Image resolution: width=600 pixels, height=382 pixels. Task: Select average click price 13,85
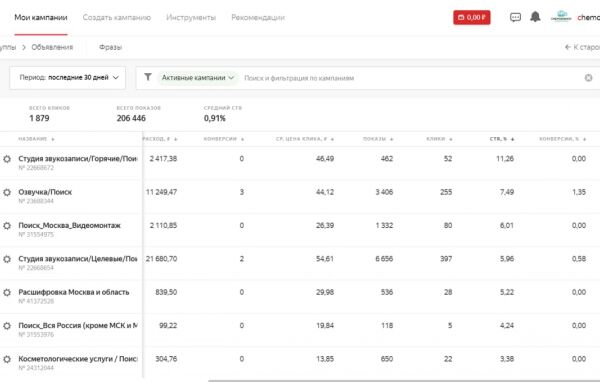click(x=324, y=359)
